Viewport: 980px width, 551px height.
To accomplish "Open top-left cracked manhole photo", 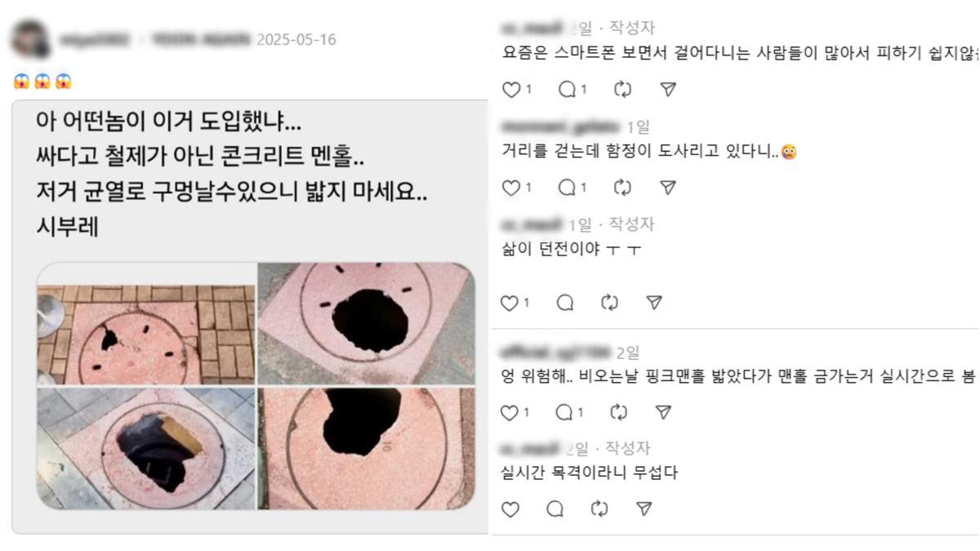I will 146,324.
